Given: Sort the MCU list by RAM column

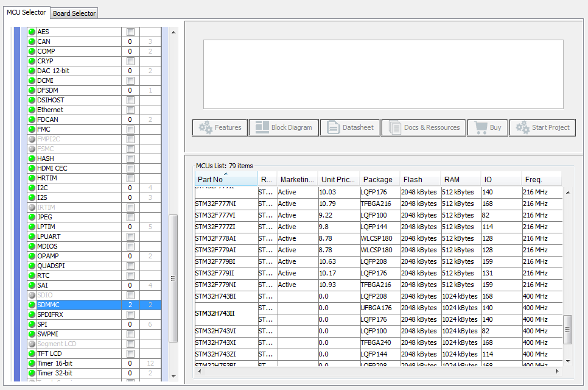Looking at the screenshot, I should click(x=461, y=179).
